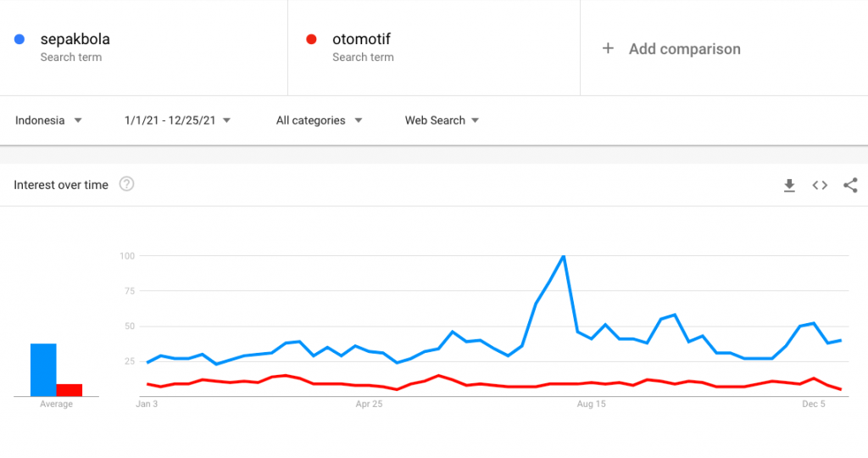Share the Interest over time chart
868x458 pixels.
tap(850, 185)
